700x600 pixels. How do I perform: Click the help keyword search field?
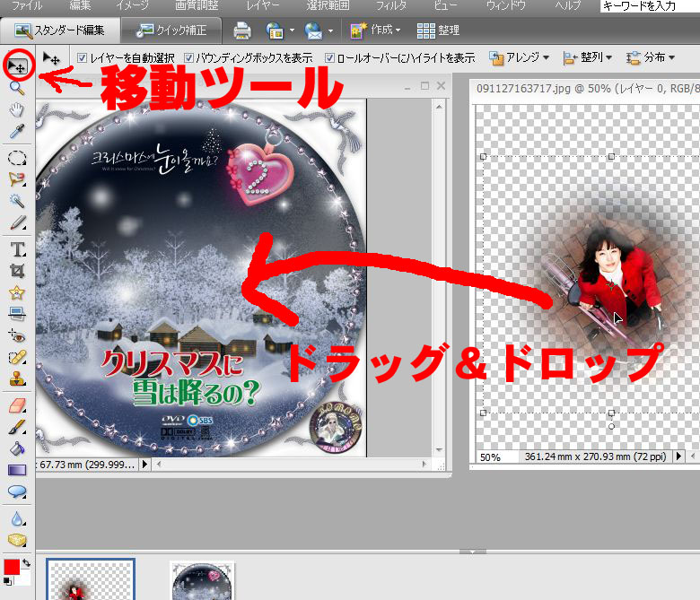pos(650,5)
